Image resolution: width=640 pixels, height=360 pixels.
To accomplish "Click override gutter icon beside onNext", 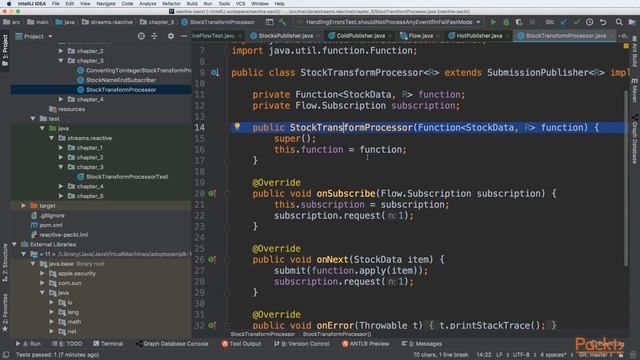I will pyautogui.click(x=212, y=259).
